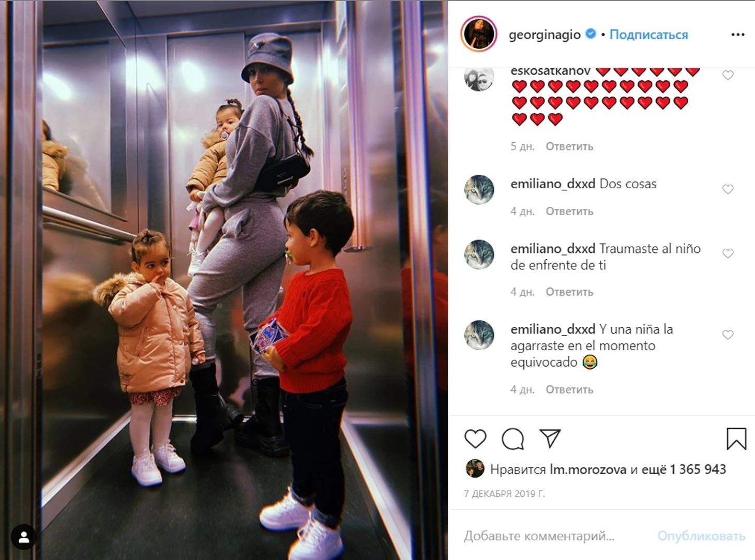
Task: Reply to the 'Dos cosas' comment
Action: (x=569, y=211)
